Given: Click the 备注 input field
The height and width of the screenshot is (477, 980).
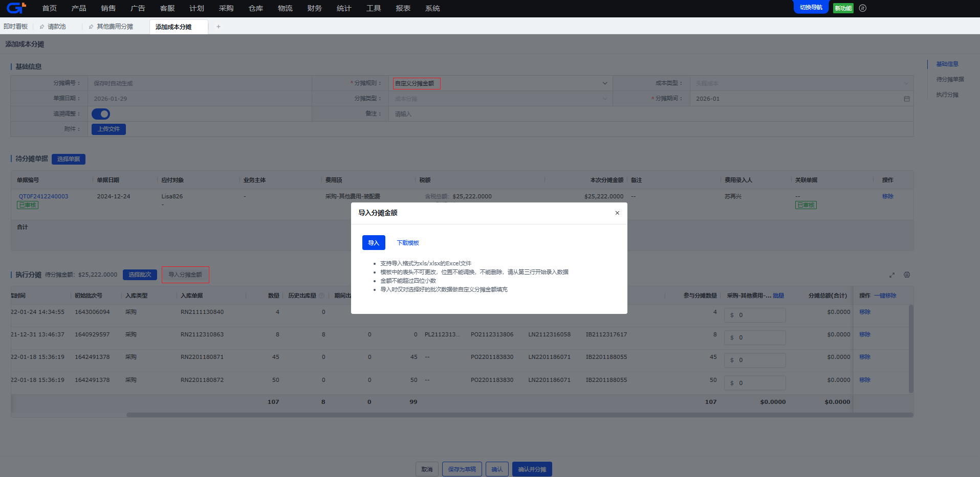Looking at the screenshot, I should tap(651, 114).
